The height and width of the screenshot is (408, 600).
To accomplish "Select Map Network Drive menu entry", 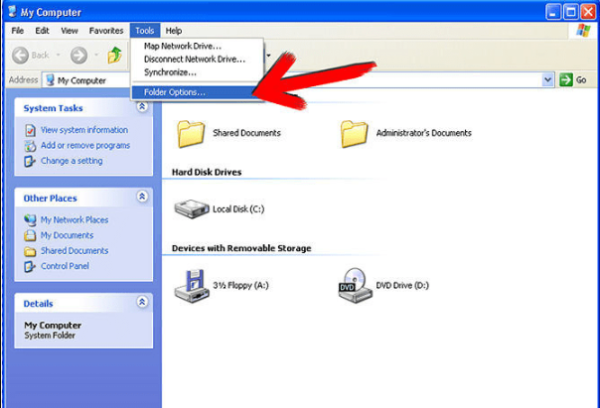I will point(197,46).
